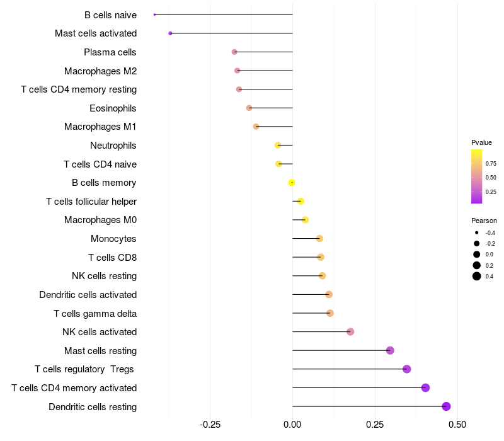
Task: Select the Plasma cells pink dot
Action: click(234, 52)
